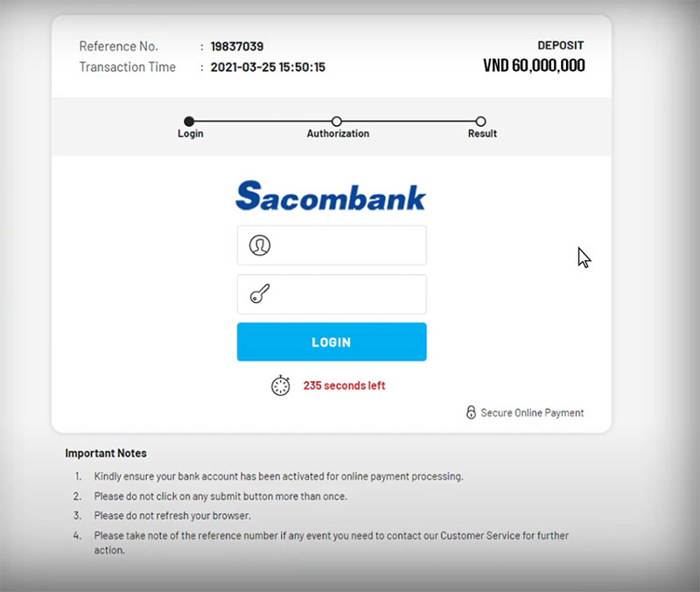The image size is (700, 592).
Task: Click the key icon in password field
Action: (260, 295)
